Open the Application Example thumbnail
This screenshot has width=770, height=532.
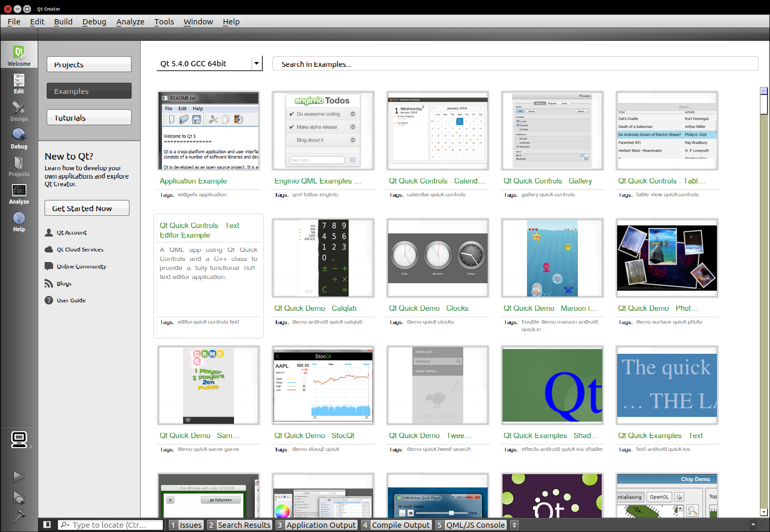pos(209,130)
